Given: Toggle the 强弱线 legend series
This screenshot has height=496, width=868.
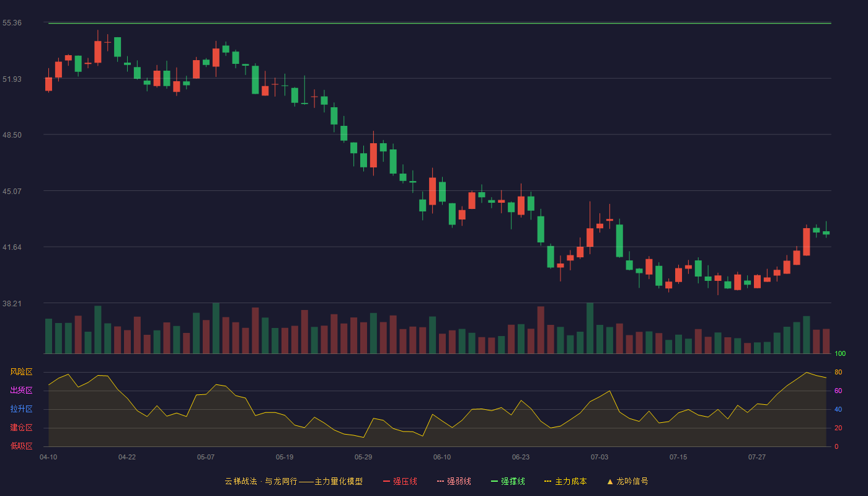Looking at the screenshot, I should point(454,481).
